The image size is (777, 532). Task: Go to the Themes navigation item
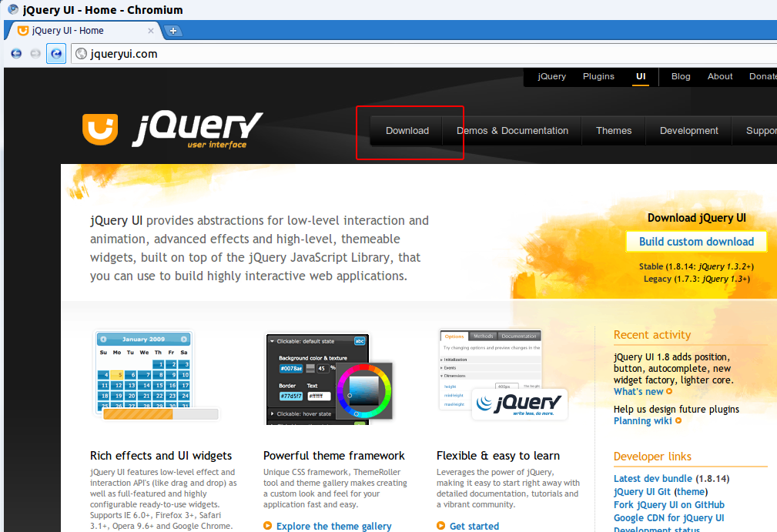[x=614, y=131]
